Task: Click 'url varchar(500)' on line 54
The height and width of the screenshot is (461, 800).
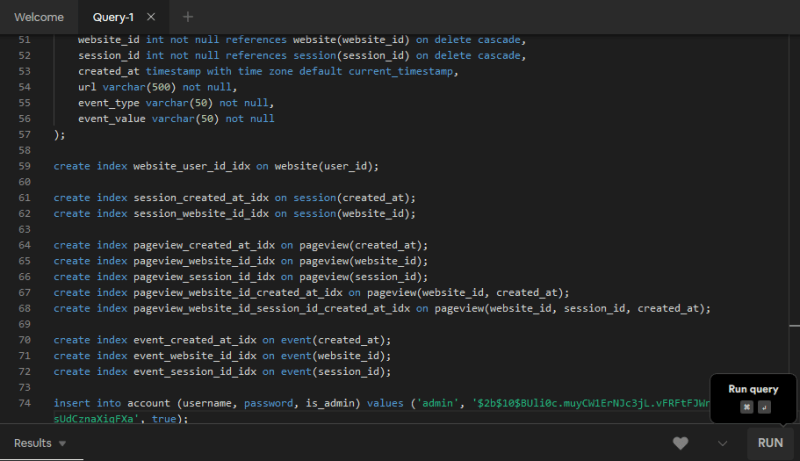Action: [x=127, y=87]
